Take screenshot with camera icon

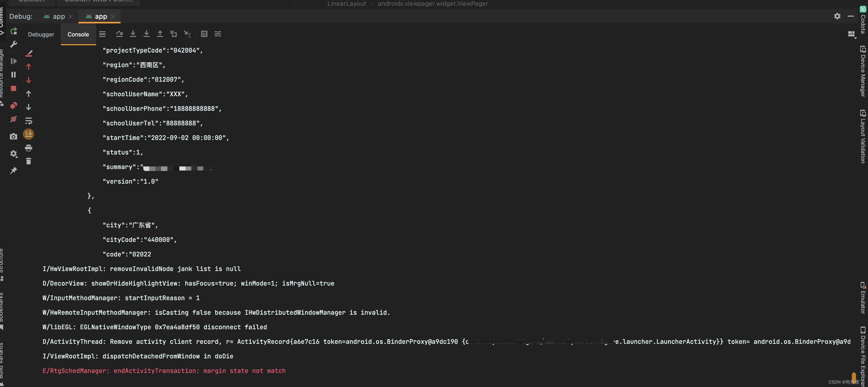[x=14, y=137]
